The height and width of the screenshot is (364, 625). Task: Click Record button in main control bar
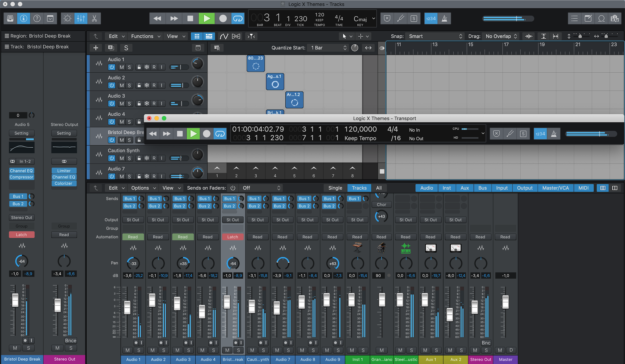click(223, 19)
